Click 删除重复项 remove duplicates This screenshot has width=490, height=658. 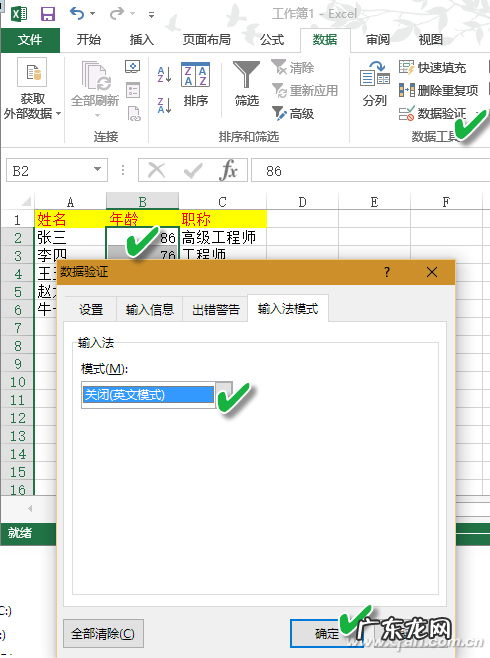[x=438, y=90]
